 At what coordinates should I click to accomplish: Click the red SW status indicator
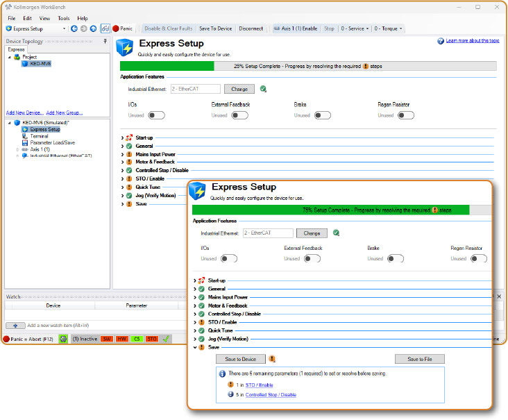click(107, 339)
